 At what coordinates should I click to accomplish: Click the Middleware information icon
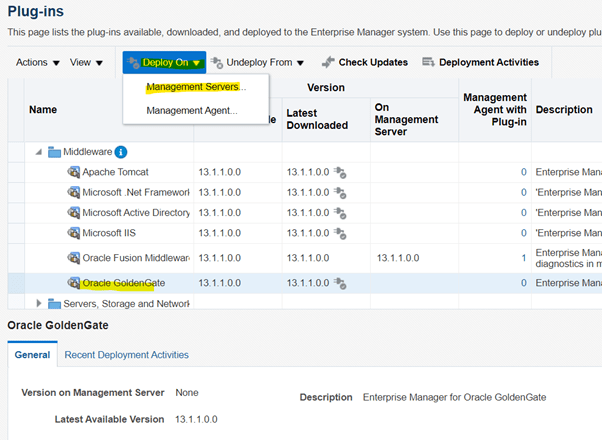121,152
